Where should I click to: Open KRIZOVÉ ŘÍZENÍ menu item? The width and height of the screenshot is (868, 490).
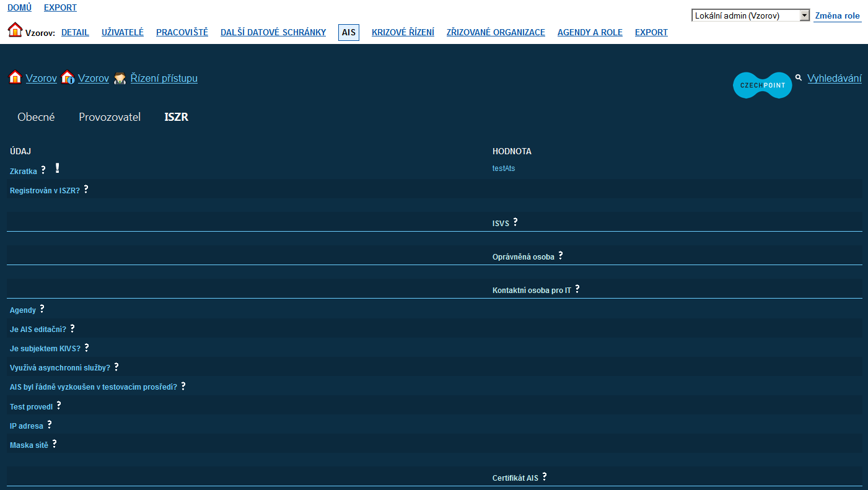click(403, 32)
